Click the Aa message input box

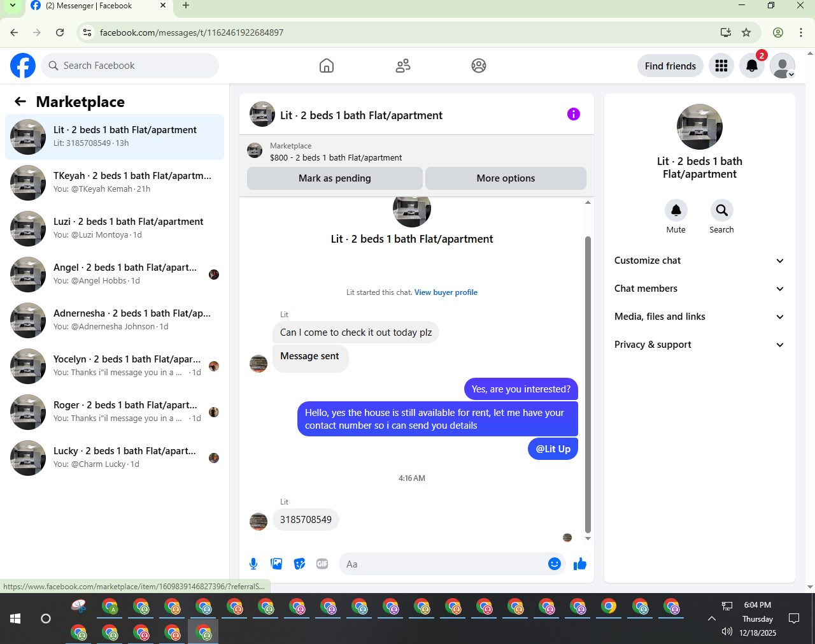coord(444,564)
